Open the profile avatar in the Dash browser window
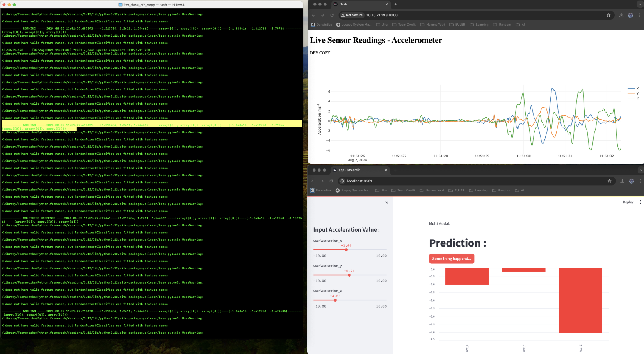The height and width of the screenshot is (354, 644). click(631, 15)
